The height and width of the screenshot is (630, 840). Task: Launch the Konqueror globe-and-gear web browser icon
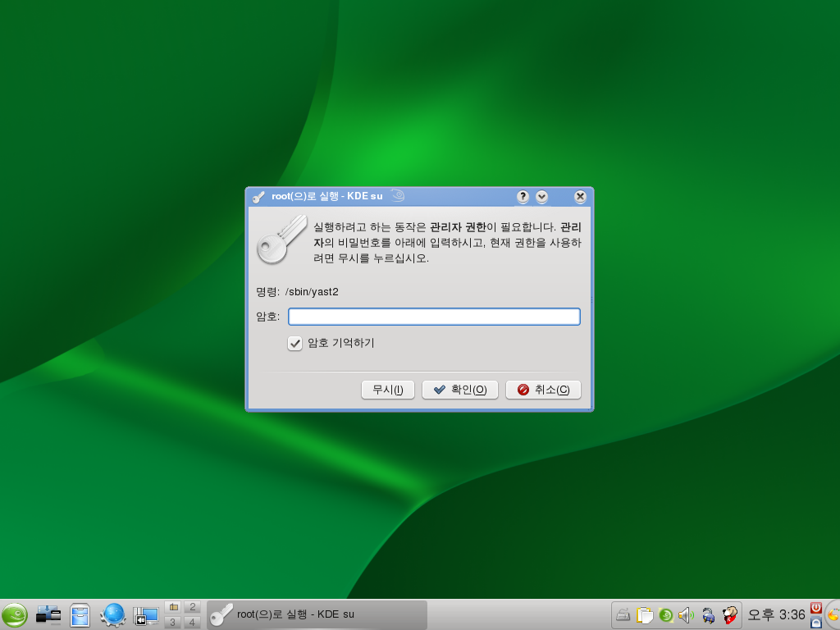tap(112, 615)
